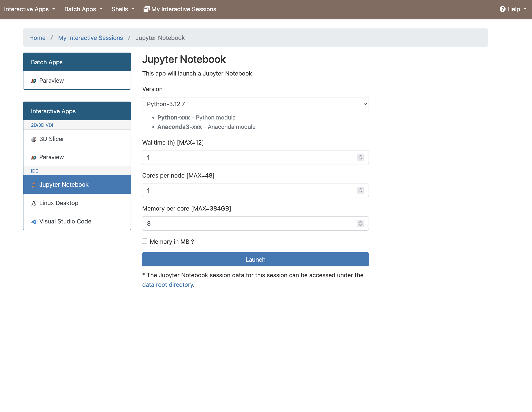Open the data root directory link
Image resolution: width=532 pixels, height=412 pixels.
coord(168,285)
